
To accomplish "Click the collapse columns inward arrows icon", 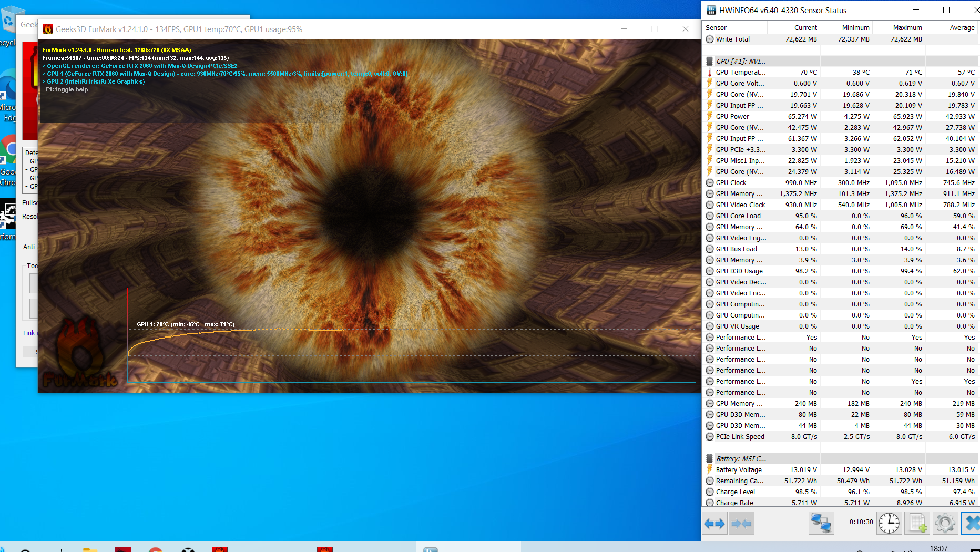I will [x=741, y=523].
